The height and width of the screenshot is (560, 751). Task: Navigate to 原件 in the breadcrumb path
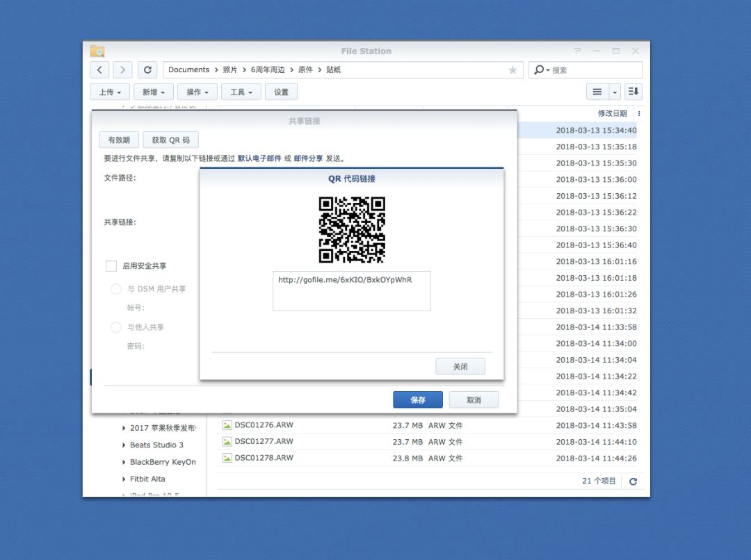pyautogui.click(x=305, y=70)
